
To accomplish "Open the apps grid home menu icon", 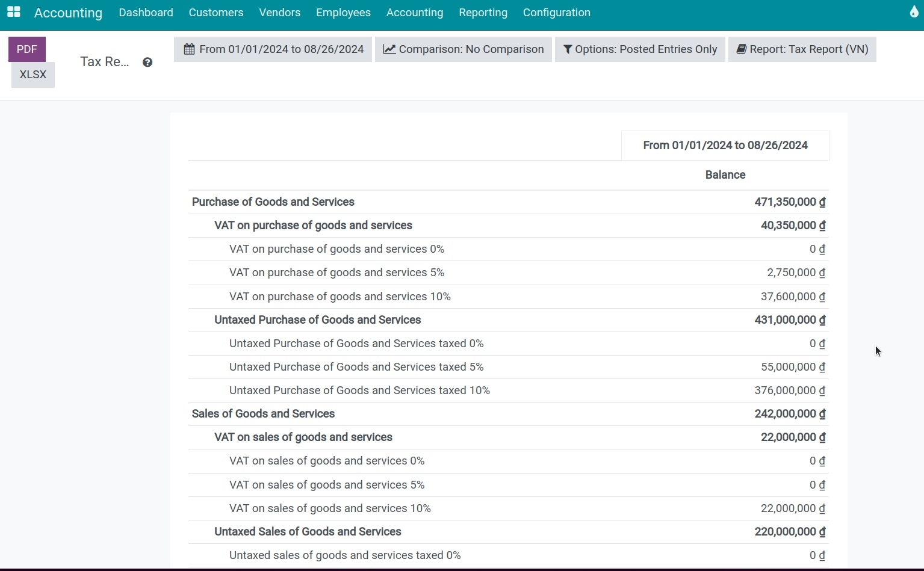I will 14,12.
